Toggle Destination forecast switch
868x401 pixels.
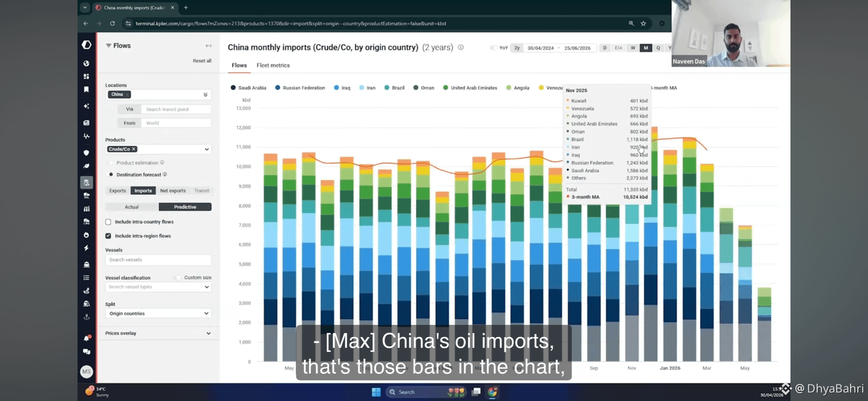(111, 174)
